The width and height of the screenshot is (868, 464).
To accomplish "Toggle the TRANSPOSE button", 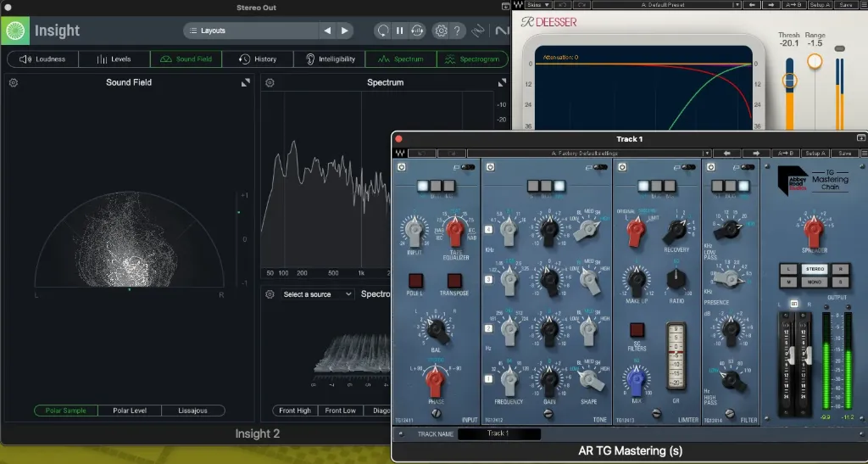I will click(454, 280).
